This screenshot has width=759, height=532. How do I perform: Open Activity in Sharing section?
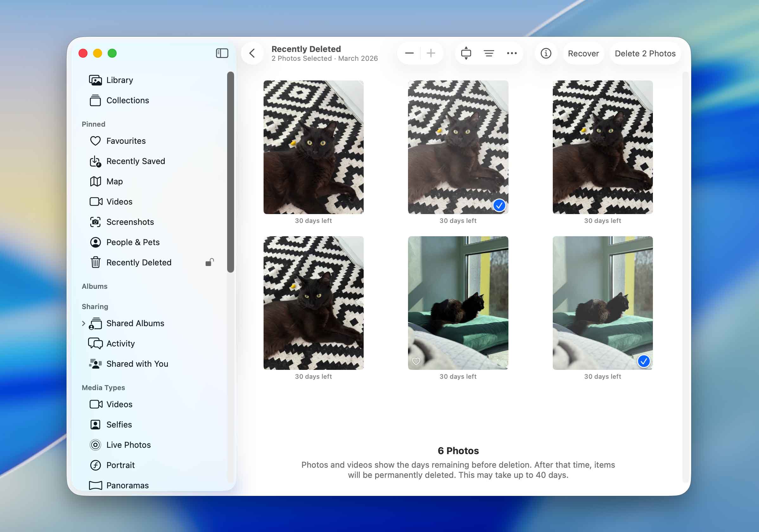pos(152,344)
